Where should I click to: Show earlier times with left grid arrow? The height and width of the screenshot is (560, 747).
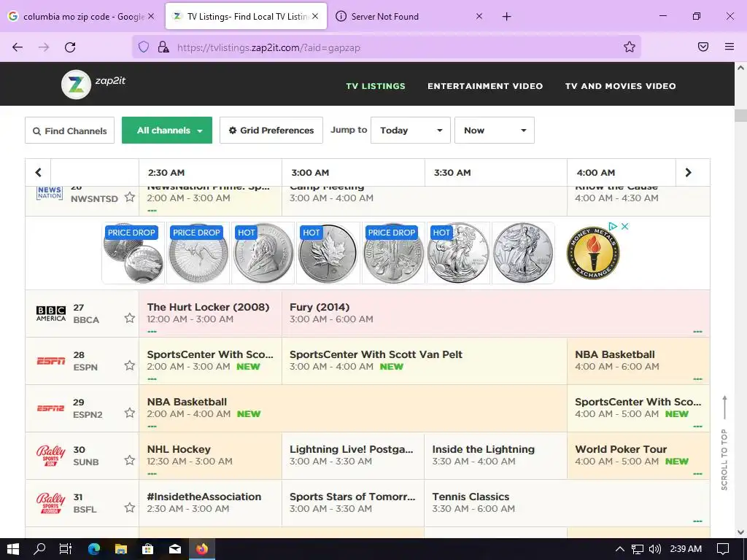(x=38, y=172)
